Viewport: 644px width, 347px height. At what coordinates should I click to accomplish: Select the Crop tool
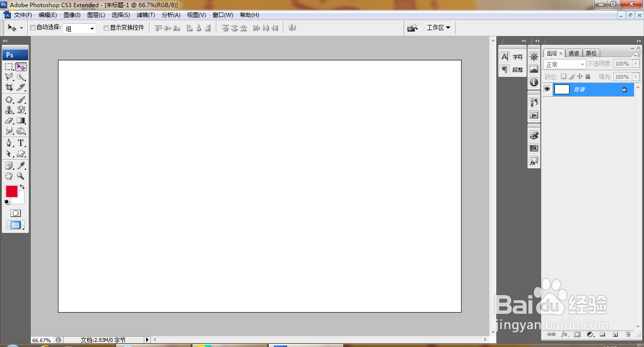click(x=9, y=87)
